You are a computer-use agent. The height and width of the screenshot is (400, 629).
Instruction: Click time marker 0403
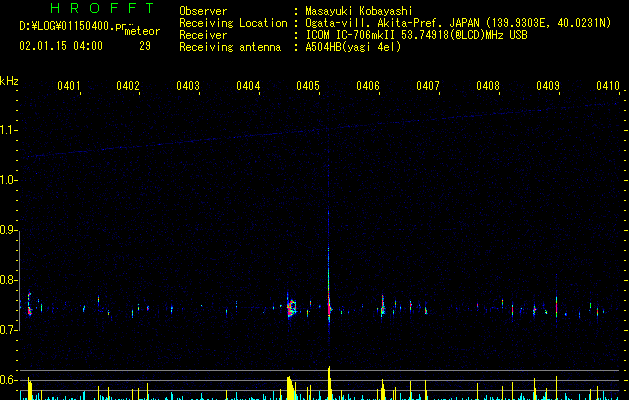pyautogui.click(x=188, y=86)
